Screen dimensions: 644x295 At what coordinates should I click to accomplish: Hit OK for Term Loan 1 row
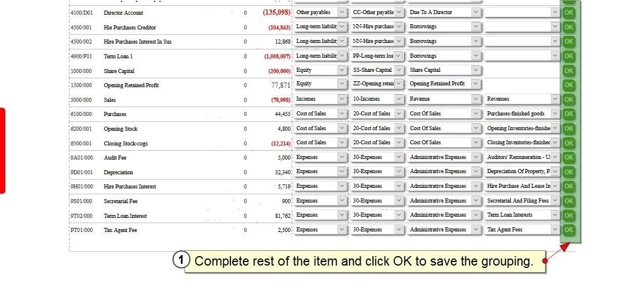569,56
